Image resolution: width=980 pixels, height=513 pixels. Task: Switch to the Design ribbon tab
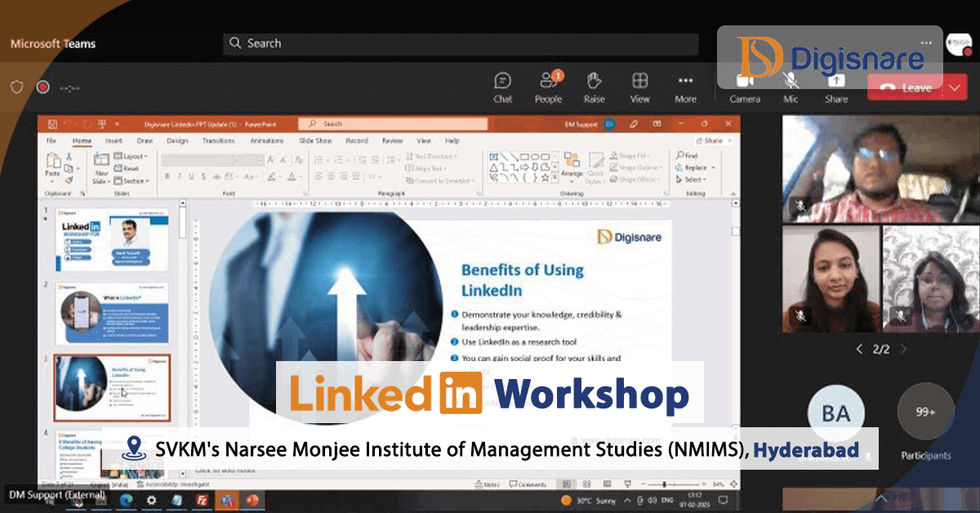[176, 141]
